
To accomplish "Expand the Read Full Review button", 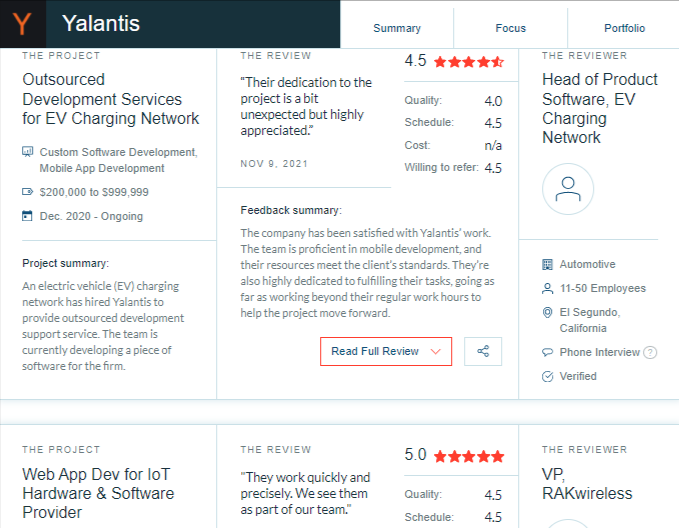I will [386, 351].
